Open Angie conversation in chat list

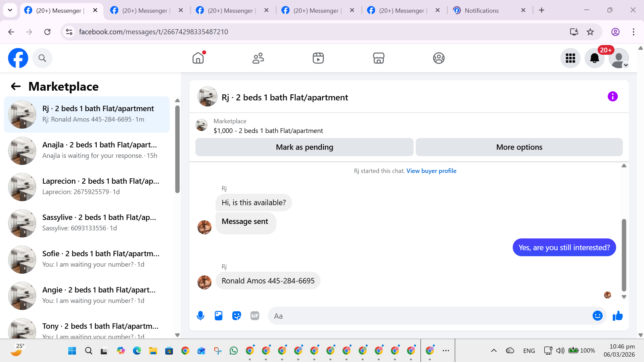coord(87,296)
